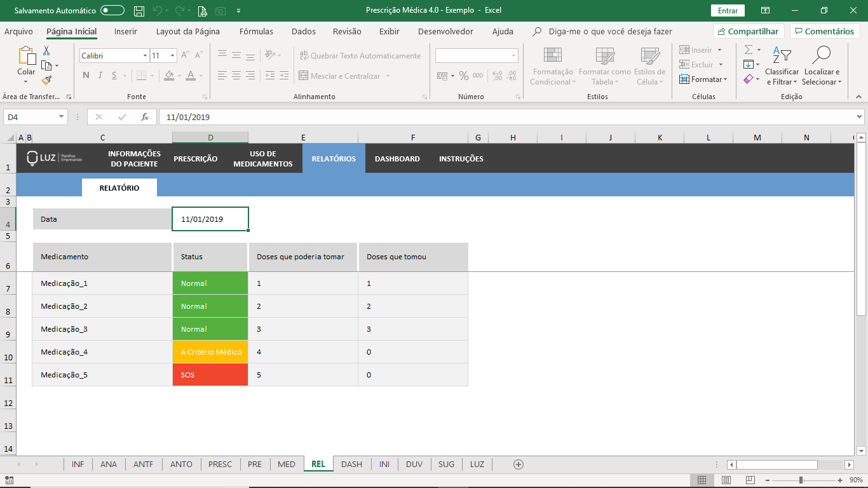Click the Decrease Indent icon
This screenshot has height=488, width=868.
tap(270, 76)
